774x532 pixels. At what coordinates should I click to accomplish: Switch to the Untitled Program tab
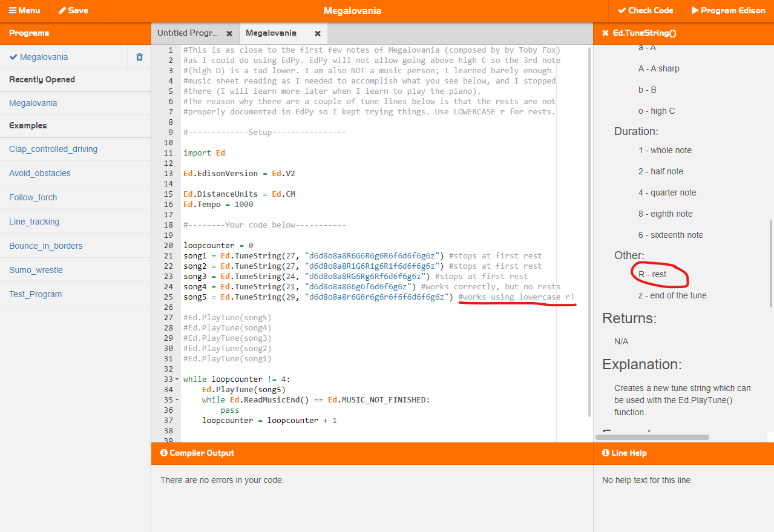pos(188,33)
